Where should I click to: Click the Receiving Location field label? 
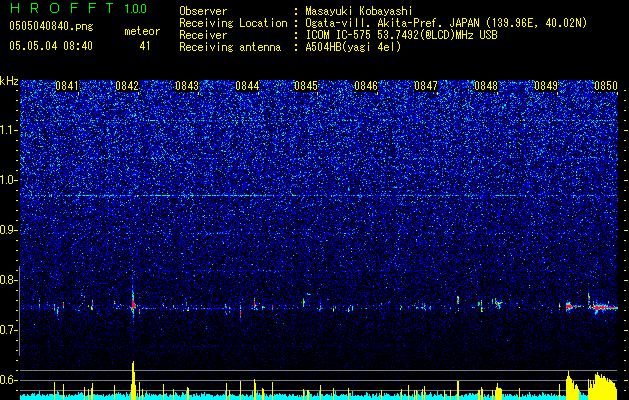(233, 23)
